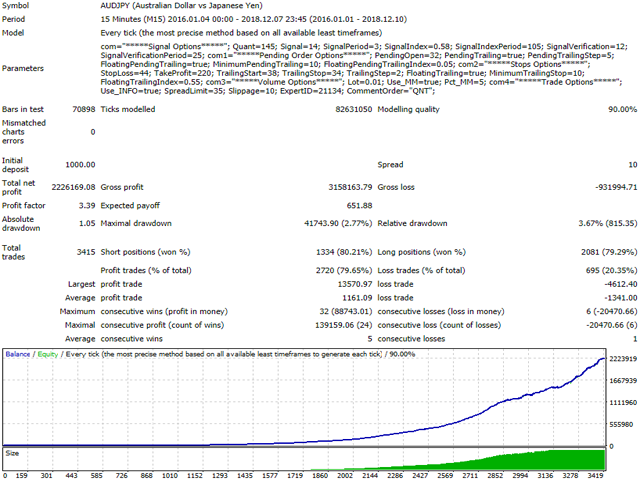The image size is (640, 480).
Task: Click the Modelling quality 90.00% value
Action: coord(622,109)
